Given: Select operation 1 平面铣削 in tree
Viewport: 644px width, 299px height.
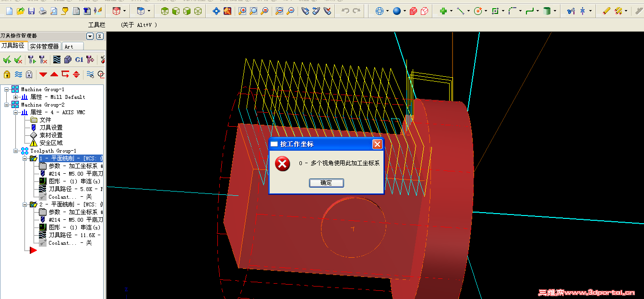Looking at the screenshot, I should [x=71, y=158].
